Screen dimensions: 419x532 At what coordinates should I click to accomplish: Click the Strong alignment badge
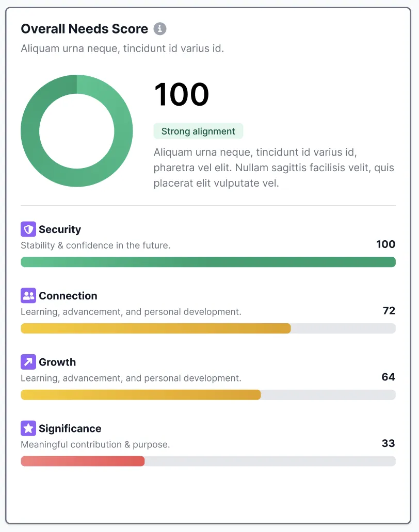coord(198,131)
